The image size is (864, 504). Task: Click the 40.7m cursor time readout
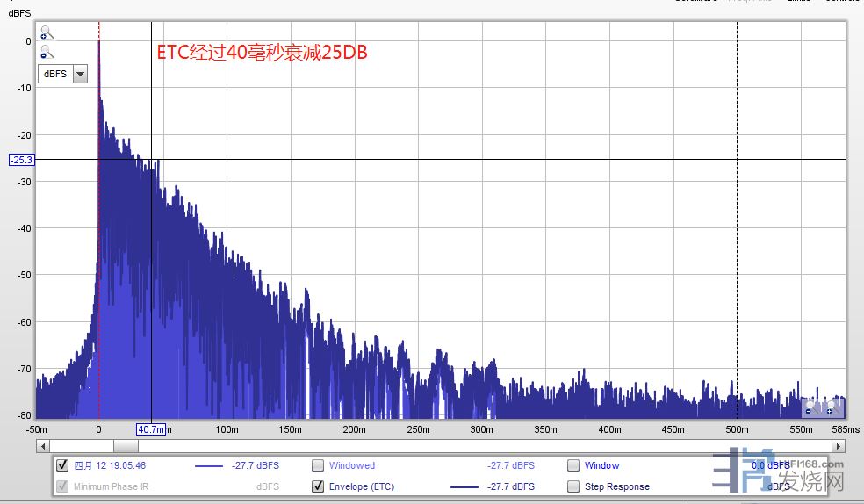coord(151,429)
